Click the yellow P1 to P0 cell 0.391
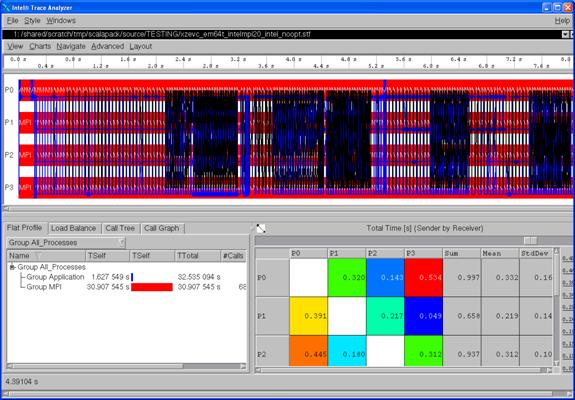 click(308, 316)
